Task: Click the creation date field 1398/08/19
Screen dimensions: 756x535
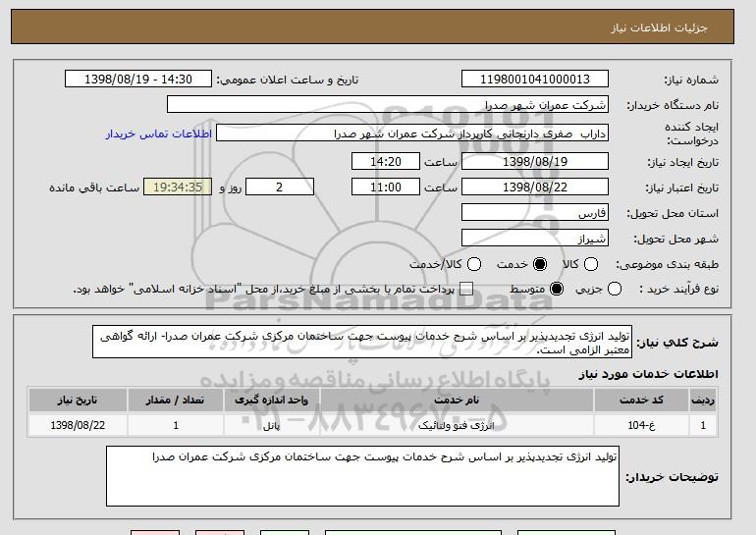Action: click(x=535, y=161)
